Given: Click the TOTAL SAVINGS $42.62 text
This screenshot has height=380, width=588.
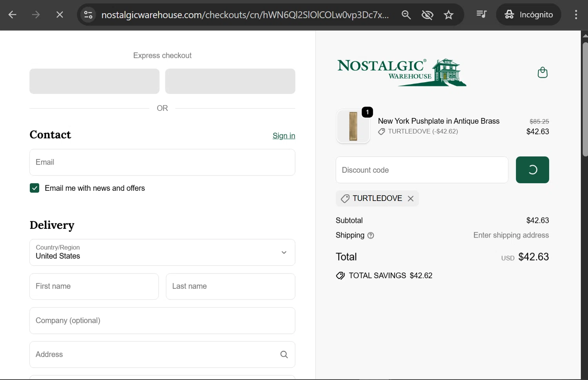Looking at the screenshot, I should pos(390,275).
